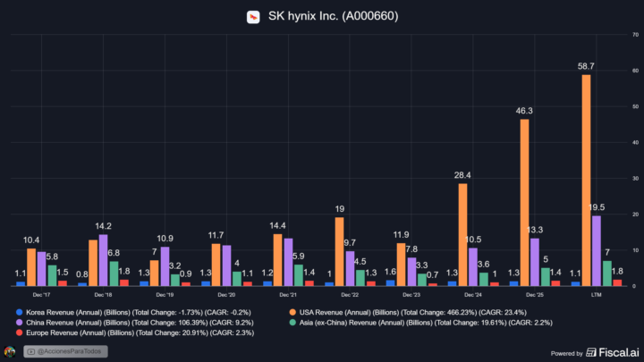This screenshot has height=362, width=644.
Task: Click the Dec '24 x-axis label
Action: tap(473, 295)
